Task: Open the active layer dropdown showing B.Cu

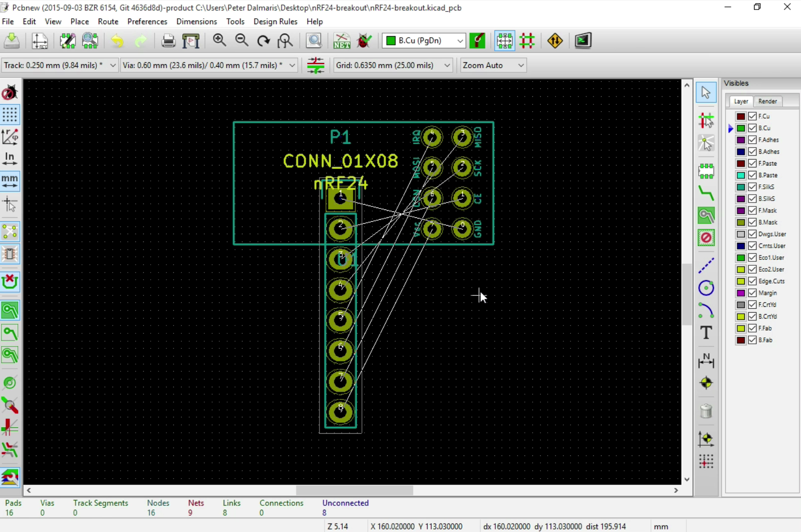Action: coord(459,41)
